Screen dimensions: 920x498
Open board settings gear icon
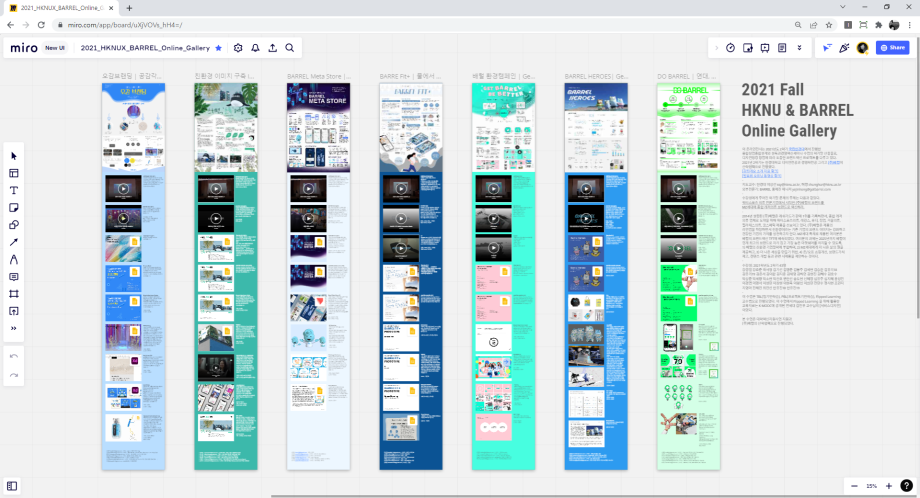[x=238, y=47]
